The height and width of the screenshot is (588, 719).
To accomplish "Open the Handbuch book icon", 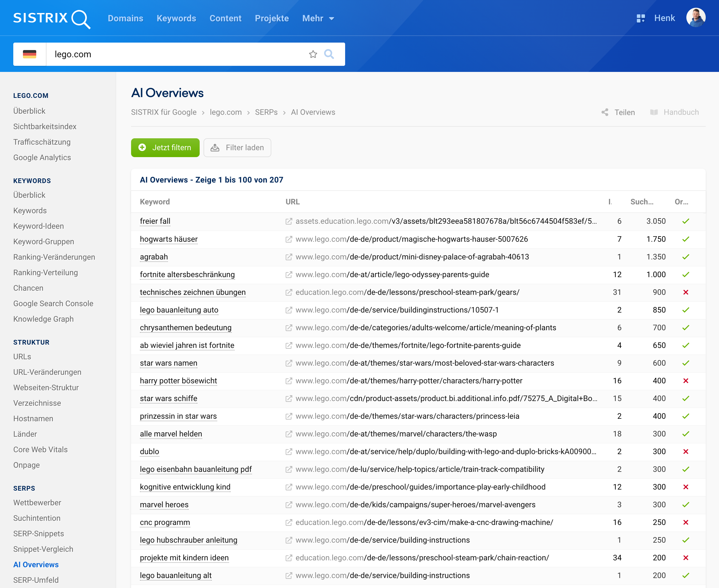I will point(654,112).
